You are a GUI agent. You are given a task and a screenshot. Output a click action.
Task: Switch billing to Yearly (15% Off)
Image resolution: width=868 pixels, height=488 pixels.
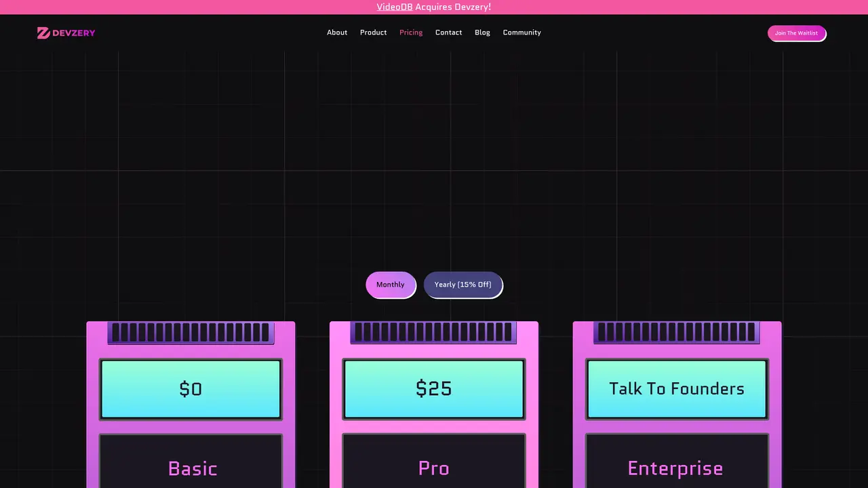463,285
